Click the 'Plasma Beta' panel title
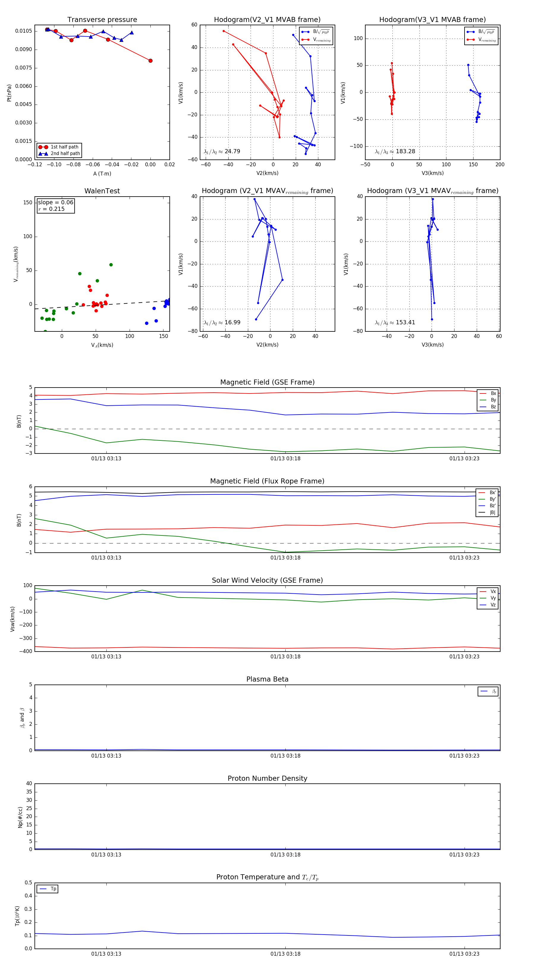535x980 pixels. (x=267, y=679)
